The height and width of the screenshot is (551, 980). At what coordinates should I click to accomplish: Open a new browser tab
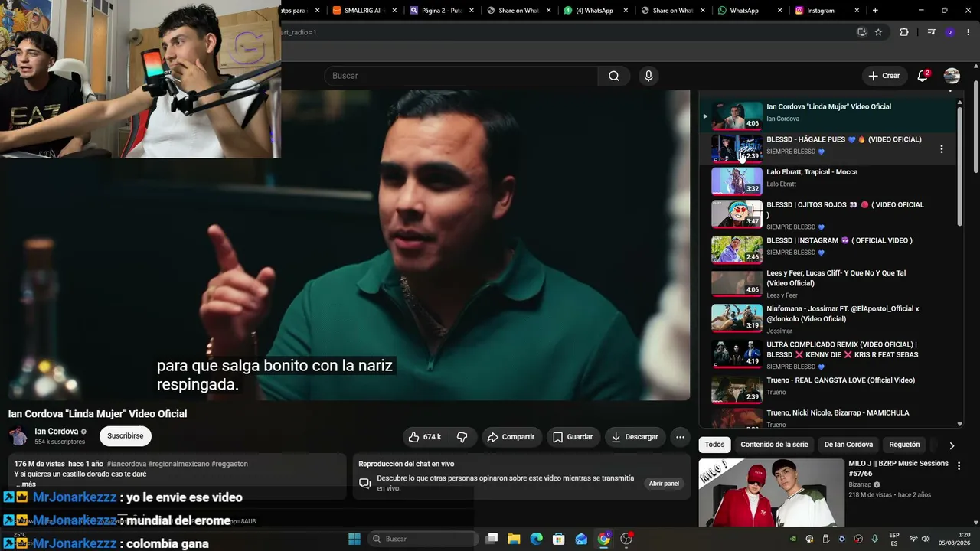click(875, 11)
